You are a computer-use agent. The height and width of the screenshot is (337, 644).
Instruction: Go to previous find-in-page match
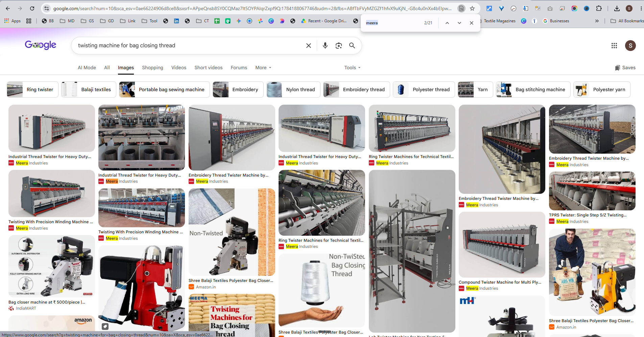click(447, 23)
